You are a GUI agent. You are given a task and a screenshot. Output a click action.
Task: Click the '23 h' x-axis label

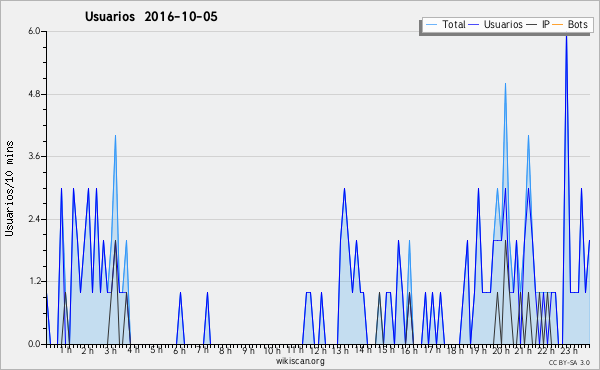click(x=569, y=350)
